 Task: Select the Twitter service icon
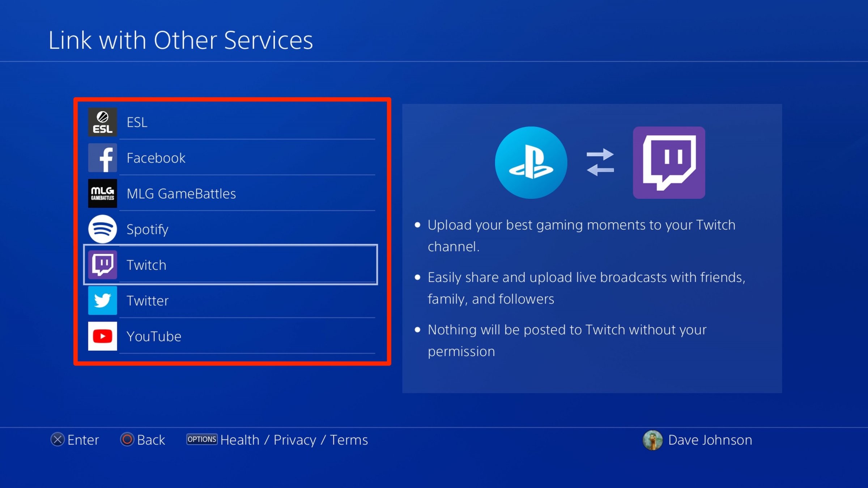click(x=102, y=300)
